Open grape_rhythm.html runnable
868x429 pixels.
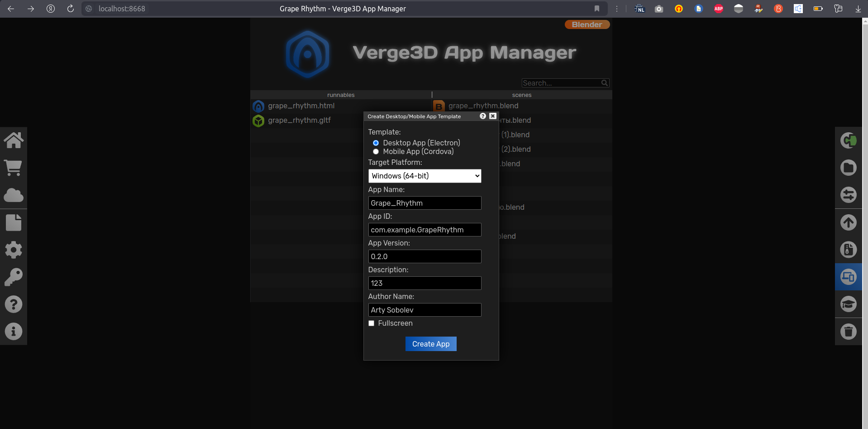(301, 106)
